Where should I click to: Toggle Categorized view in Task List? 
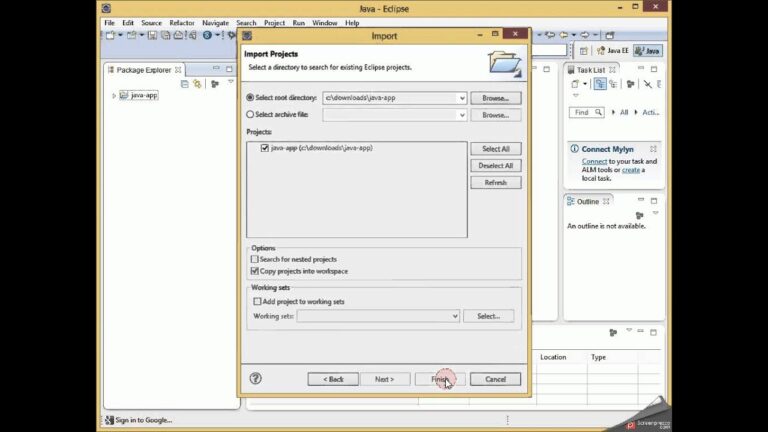click(x=600, y=84)
